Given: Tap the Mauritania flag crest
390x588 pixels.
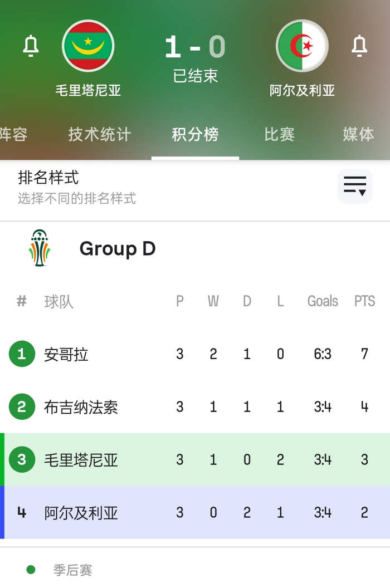Looking at the screenshot, I should tap(88, 46).
